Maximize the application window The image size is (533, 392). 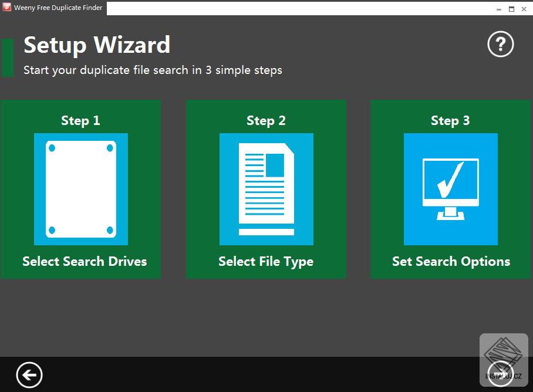click(x=511, y=9)
